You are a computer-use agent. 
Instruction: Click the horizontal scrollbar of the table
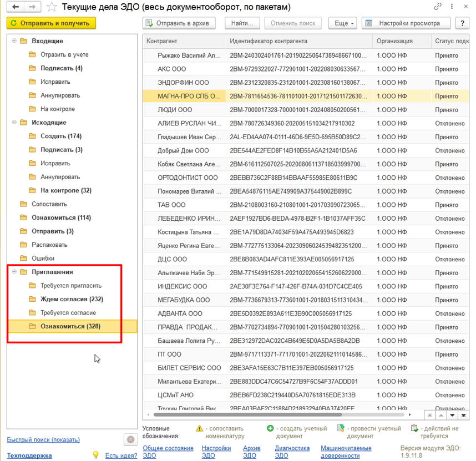click(248, 414)
